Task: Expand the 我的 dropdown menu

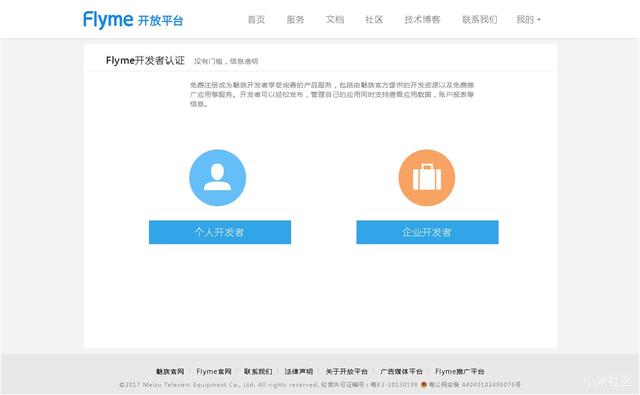Action: pos(528,20)
